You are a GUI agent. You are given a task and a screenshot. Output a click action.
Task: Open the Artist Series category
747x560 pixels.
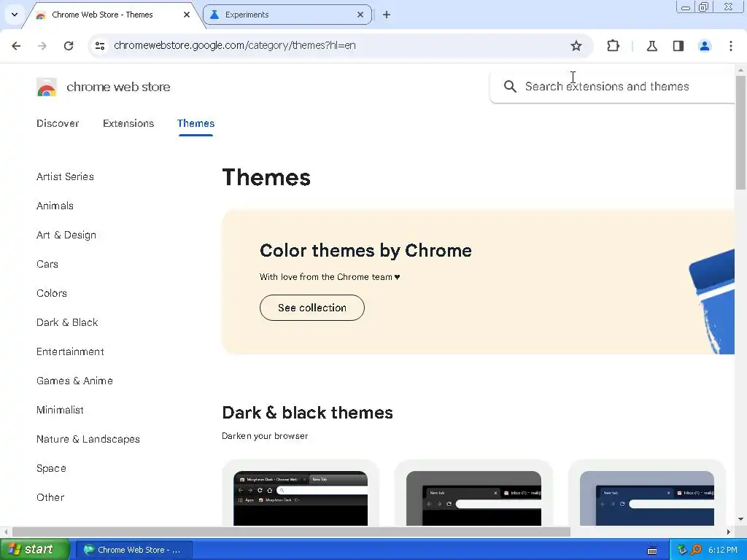click(65, 176)
